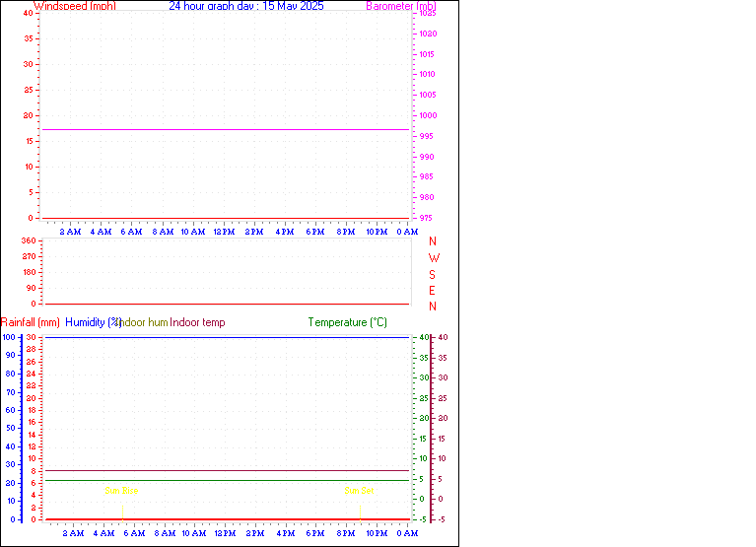756x547 pixels.
Task: Click the "180" wind direction axis value
Action: [29, 272]
